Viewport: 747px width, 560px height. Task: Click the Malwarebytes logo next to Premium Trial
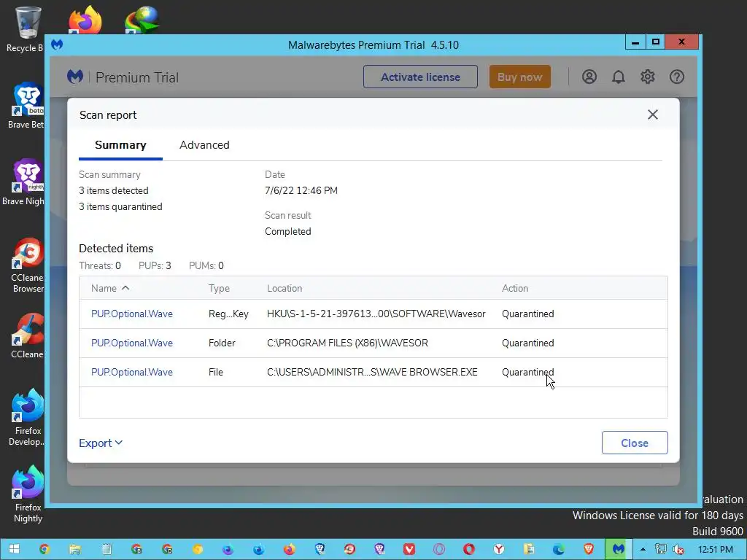75,77
